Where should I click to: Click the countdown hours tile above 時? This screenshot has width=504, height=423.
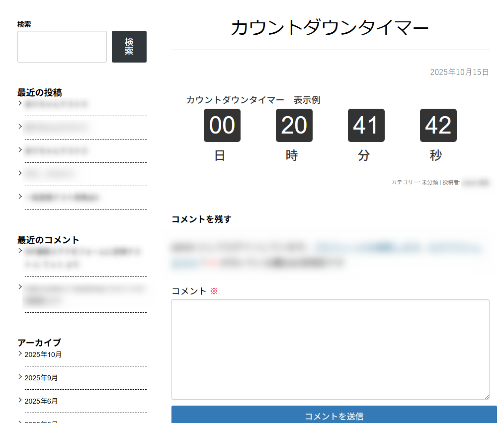[x=294, y=126]
